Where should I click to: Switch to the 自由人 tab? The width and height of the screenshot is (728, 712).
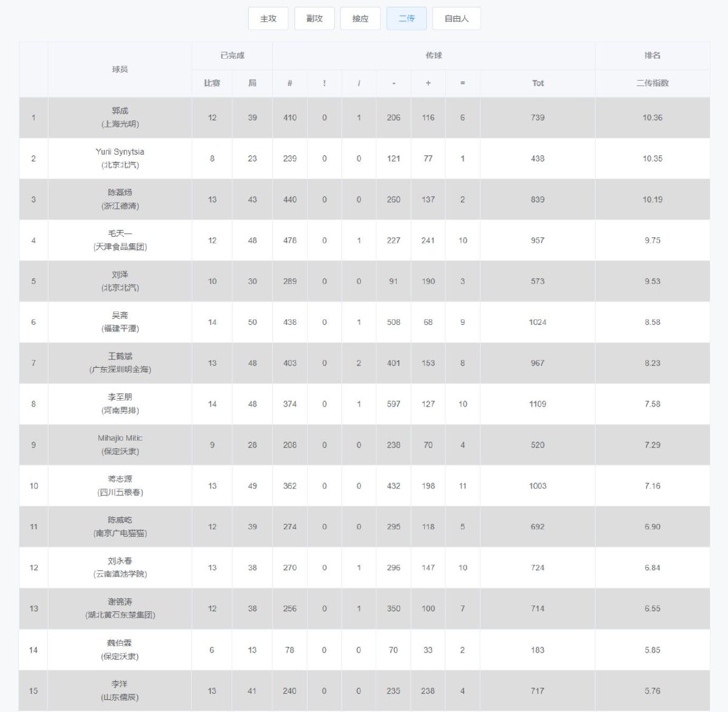(456, 18)
